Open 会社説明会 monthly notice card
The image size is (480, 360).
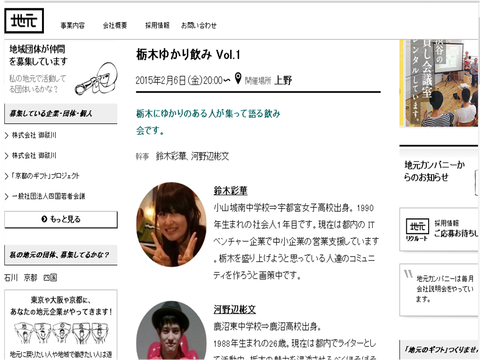click(439, 289)
